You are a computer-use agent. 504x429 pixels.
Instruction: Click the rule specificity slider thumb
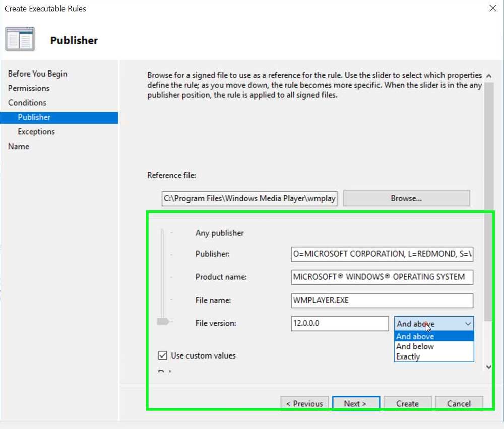coord(163,322)
